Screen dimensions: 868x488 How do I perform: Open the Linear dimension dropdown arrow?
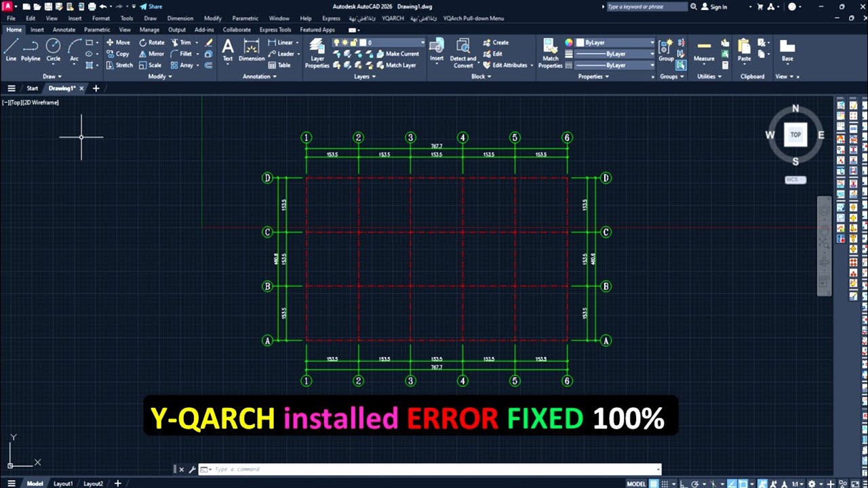(x=298, y=42)
